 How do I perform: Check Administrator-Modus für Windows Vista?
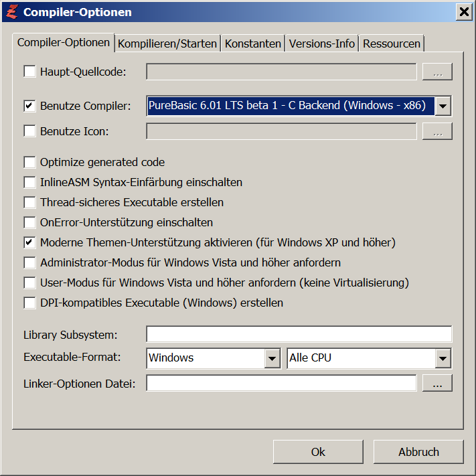(x=29, y=262)
